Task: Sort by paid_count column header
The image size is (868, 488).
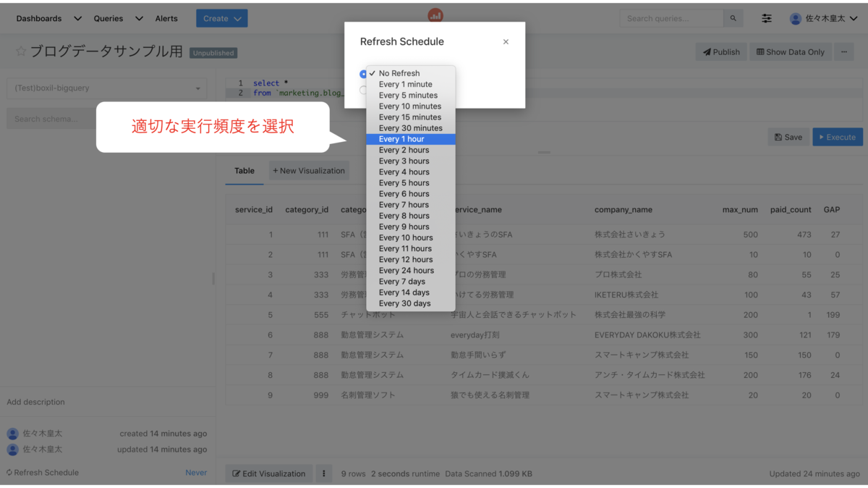Action: [791, 210]
